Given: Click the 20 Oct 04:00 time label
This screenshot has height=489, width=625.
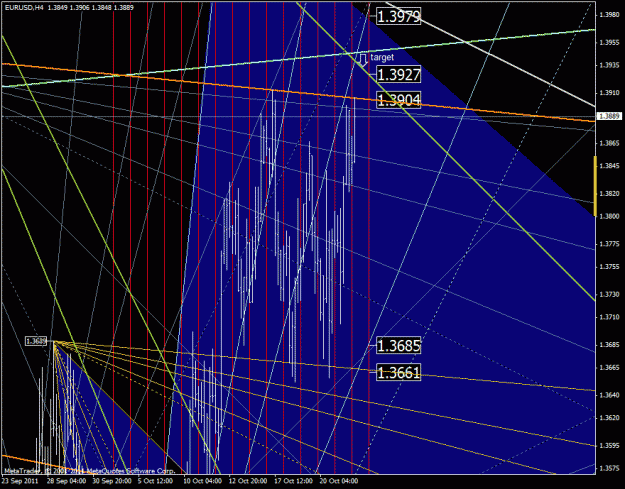Looking at the screenshot, I should coord(339,481).
